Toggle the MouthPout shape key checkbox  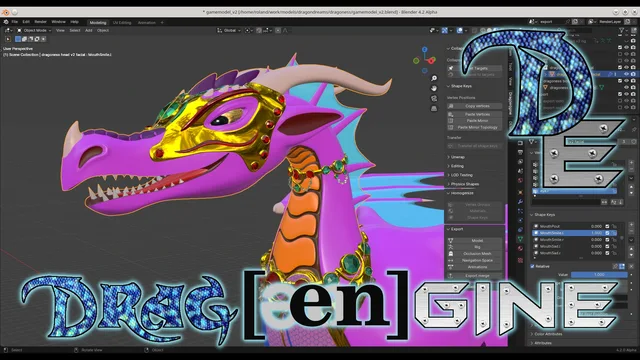[x=607, y=226]
